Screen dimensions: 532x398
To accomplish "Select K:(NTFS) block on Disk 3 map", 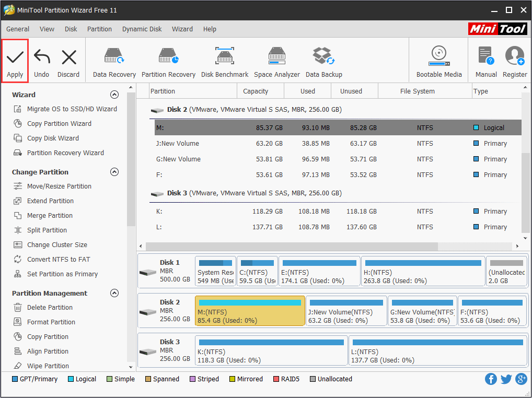I will 271,350.
